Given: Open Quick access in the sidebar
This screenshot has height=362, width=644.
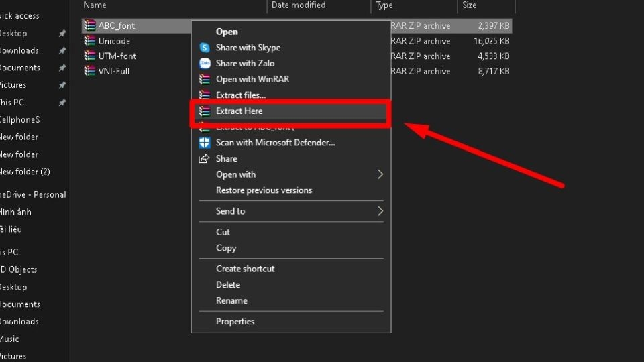Looking at the screenshot, I should tap(19, 16).
